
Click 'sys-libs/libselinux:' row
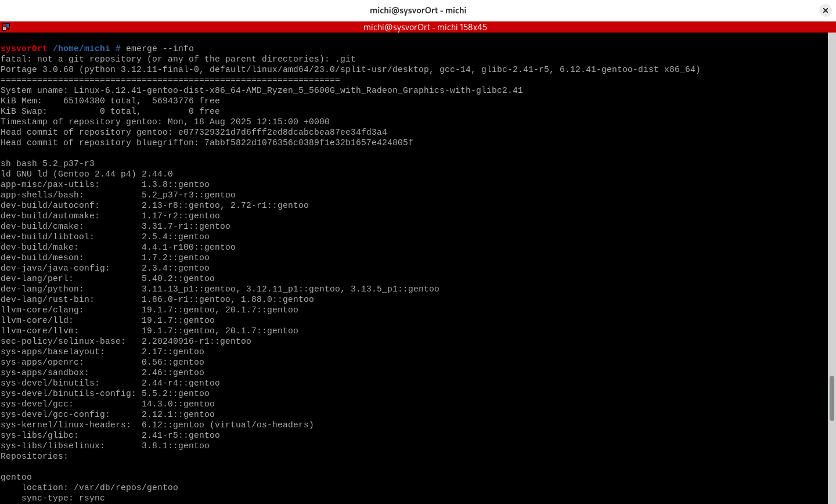tap(105, 446)
